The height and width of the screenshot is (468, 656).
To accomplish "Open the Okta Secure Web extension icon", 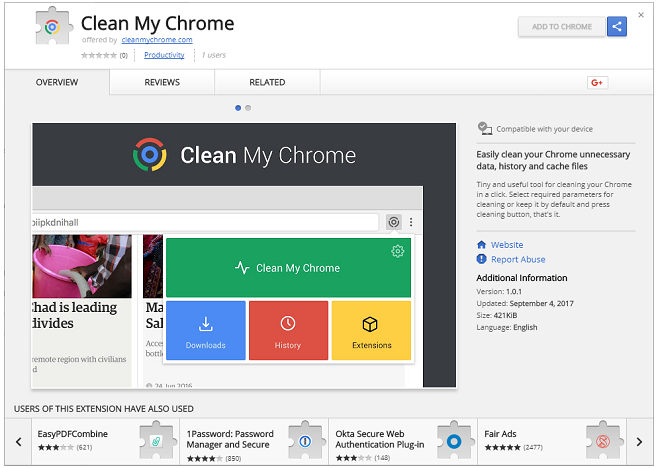I will tap(453, 441).
